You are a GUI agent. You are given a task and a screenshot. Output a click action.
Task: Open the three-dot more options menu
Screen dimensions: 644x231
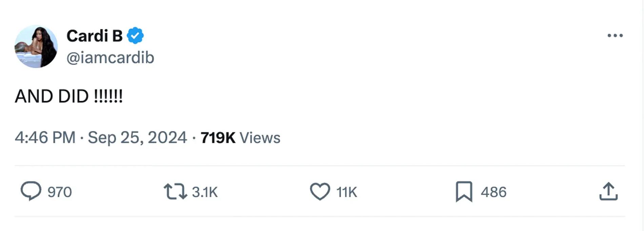pos(615,35)
